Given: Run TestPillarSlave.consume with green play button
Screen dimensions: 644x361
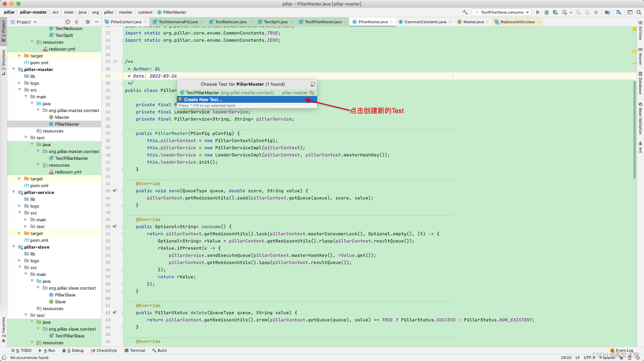Looking at the screenshot, I should click(x=538, y=12).
